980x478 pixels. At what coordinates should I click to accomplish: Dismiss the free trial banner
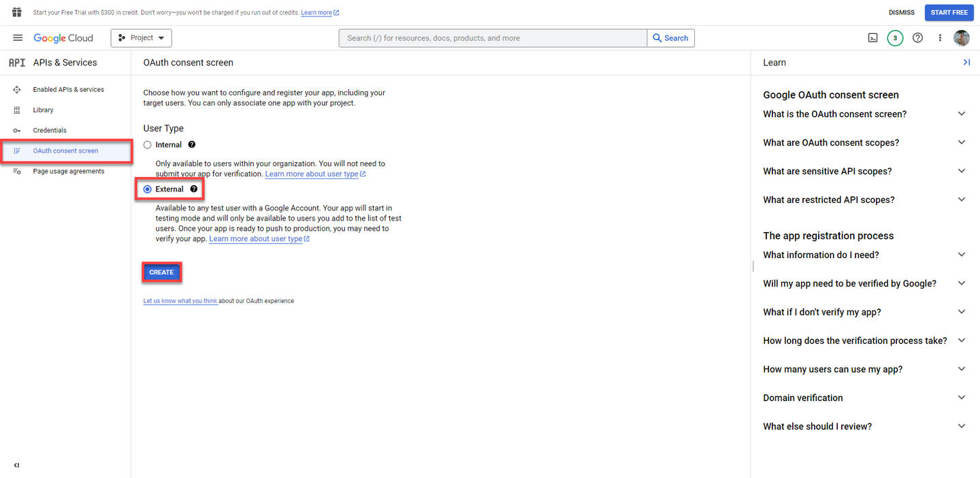point(902,12)
